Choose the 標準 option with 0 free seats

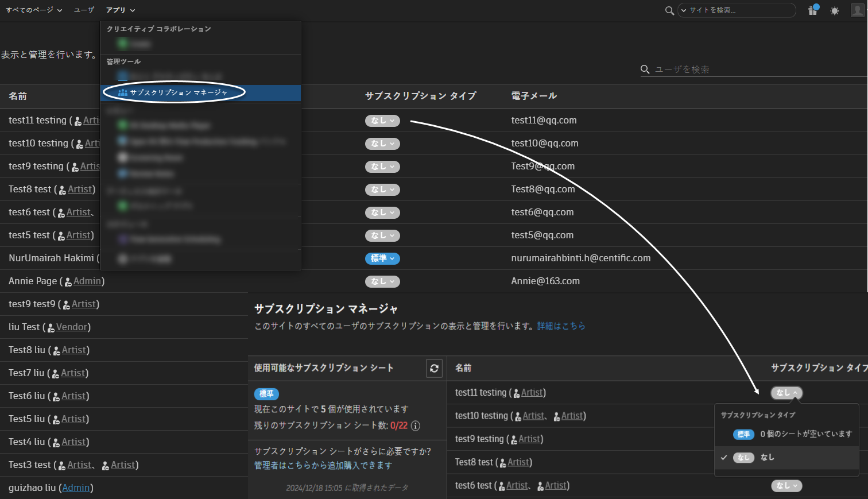tap(786, 434)
